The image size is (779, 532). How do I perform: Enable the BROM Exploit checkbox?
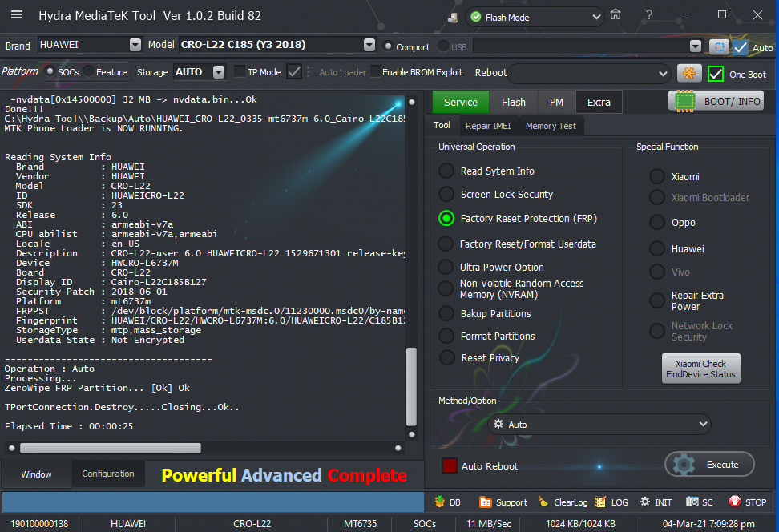[375, 71]
